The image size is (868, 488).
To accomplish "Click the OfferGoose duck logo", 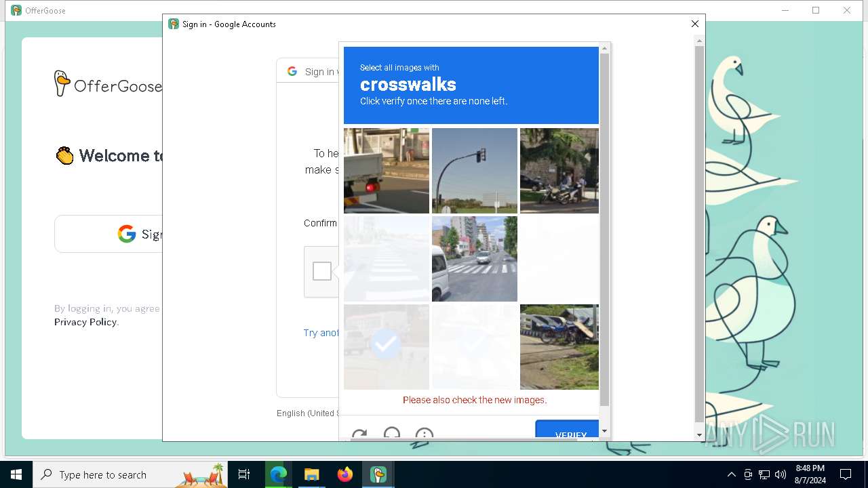I will click(x=62, y=83).
